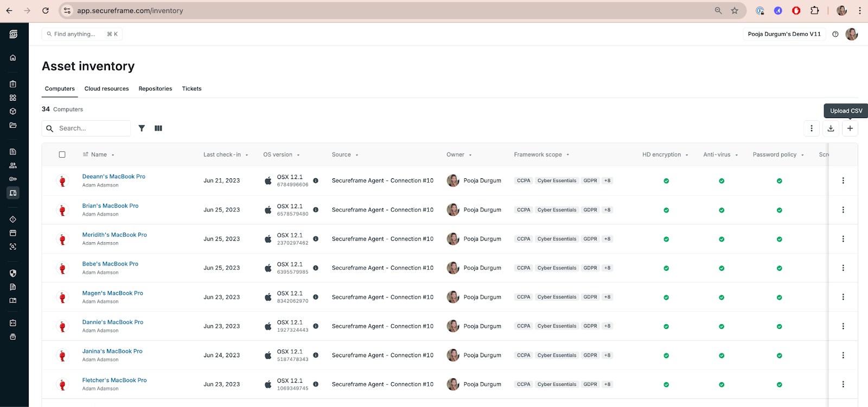Screen dimensions: 868x407
Task: Reload the page with the browser refresh button
Action: click(46, 10)
